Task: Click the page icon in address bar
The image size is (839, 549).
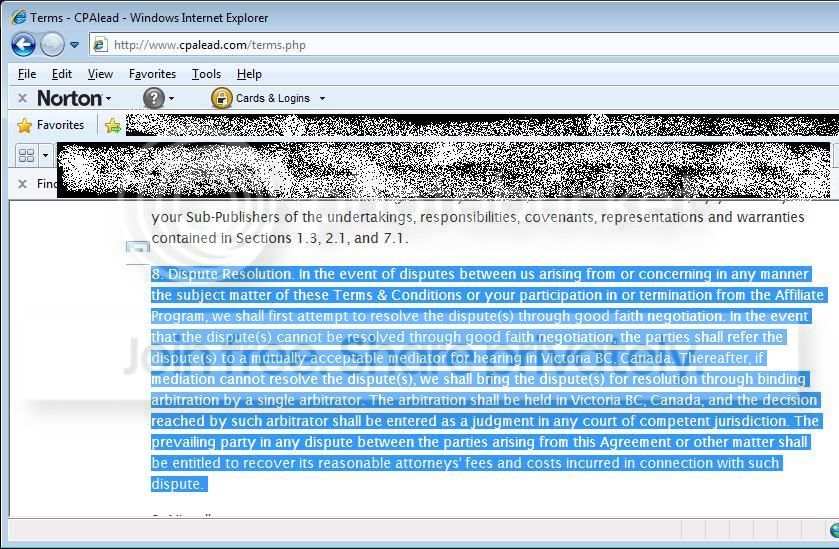Action: [101, 45]
